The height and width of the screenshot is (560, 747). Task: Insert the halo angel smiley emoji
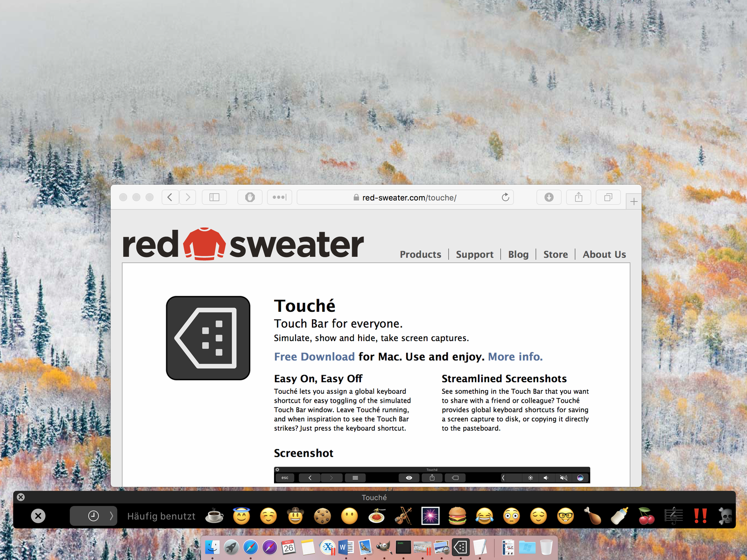pyautogui.click(x=241, y=516)
